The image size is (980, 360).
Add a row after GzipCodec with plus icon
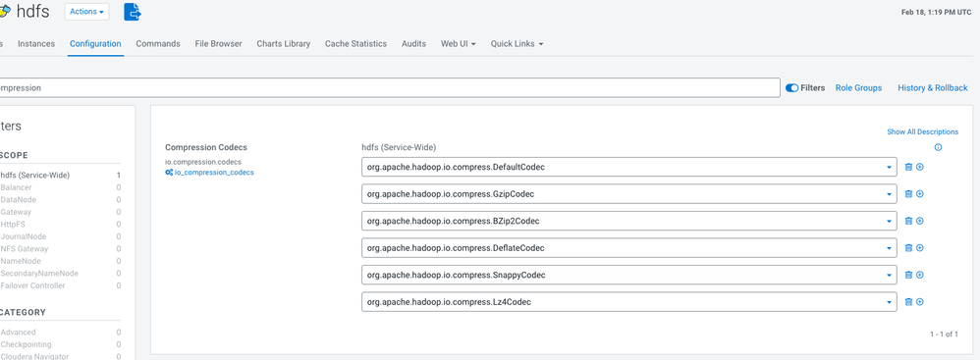[x=920, y=194]
